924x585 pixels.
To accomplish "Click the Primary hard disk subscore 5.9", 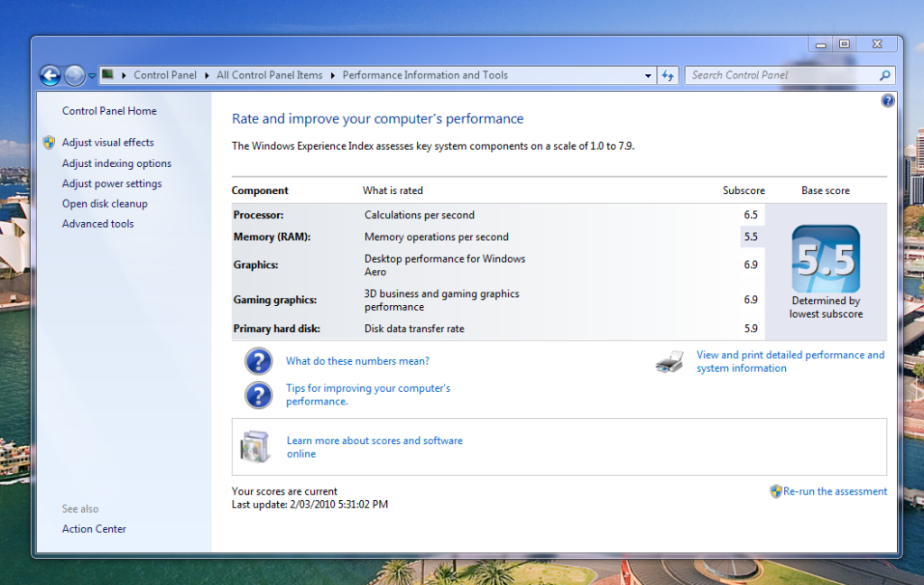I will coord(751,329).
